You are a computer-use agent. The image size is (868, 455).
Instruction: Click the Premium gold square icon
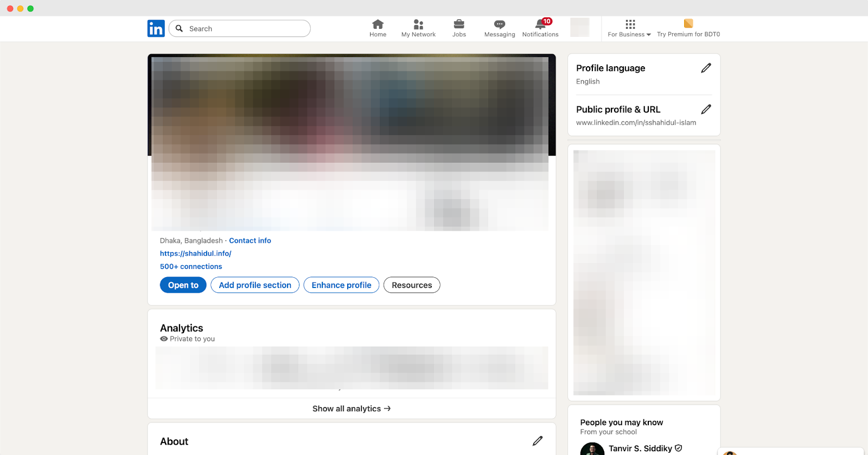click(688, 23)
